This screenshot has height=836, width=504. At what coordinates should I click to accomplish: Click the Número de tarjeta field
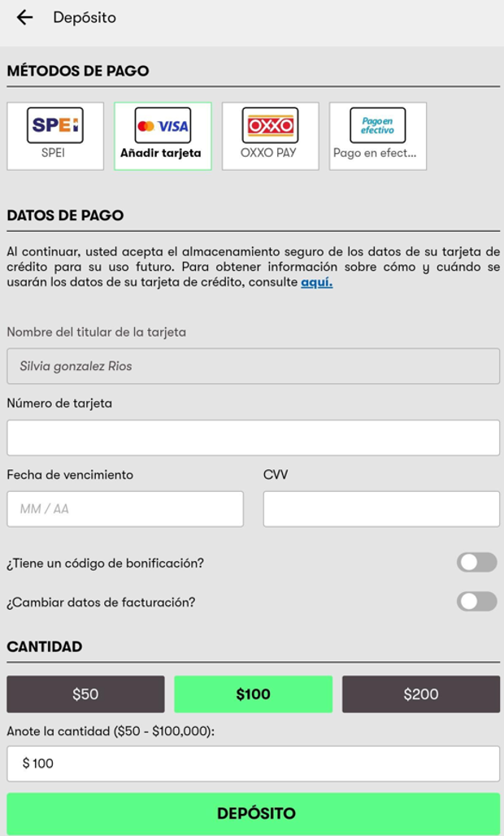click(x=253, y=438)
